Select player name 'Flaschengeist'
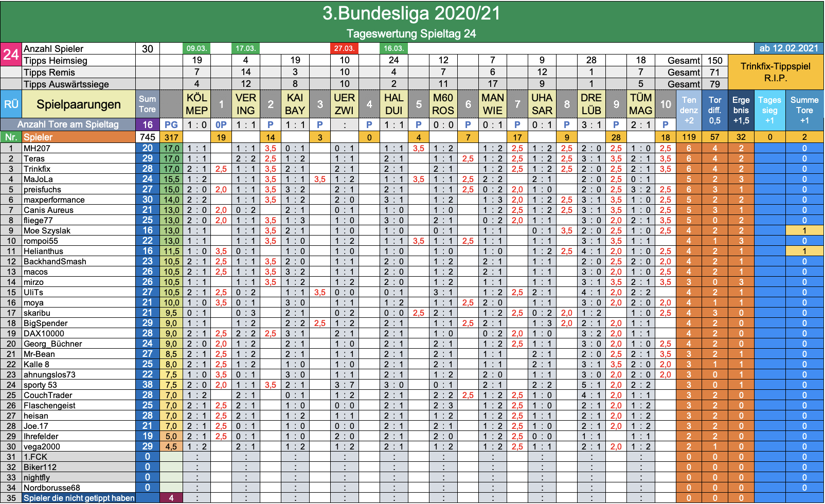Viewport: 825px width, 504px height. tap(49, 405)
